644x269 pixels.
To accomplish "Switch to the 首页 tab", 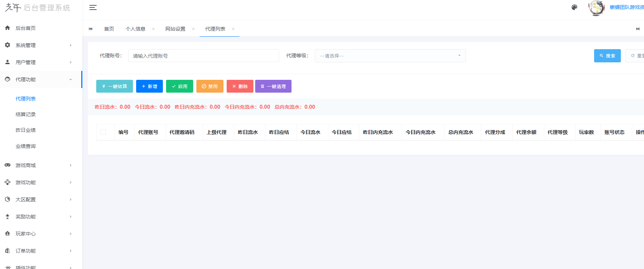I will pos(109,29).
